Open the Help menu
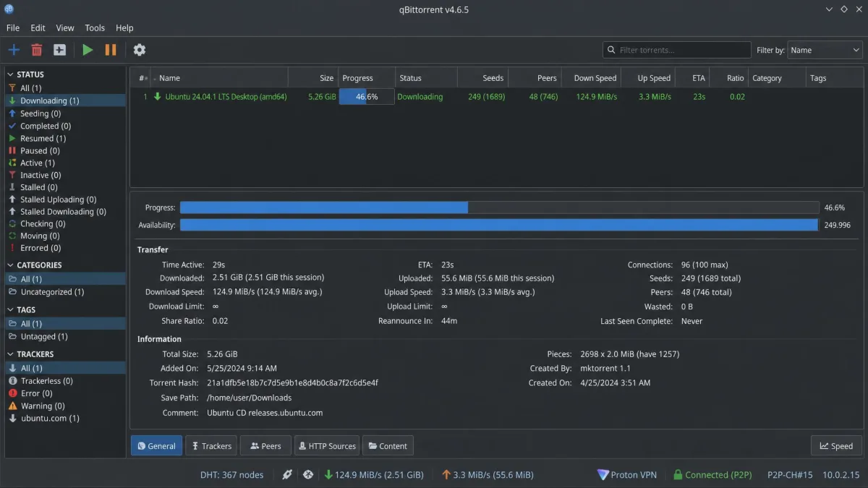This screenshot has width=868, height=488. pyautogui.click(x=124, y=28)
